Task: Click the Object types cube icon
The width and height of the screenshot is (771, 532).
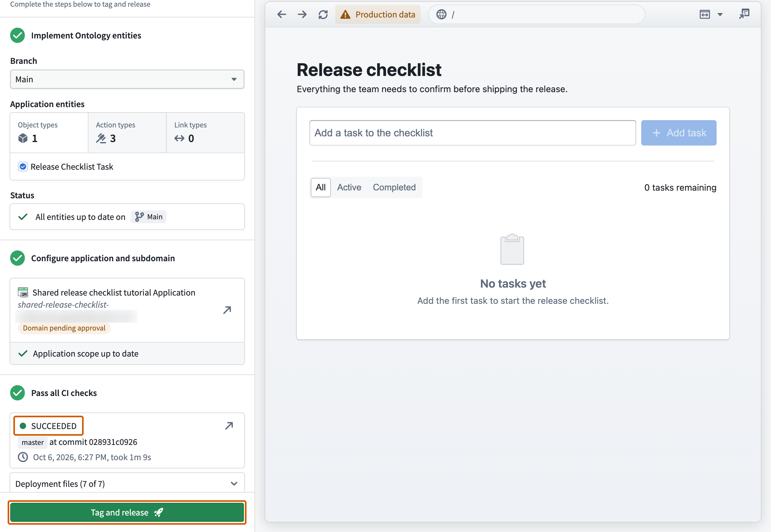Action: point(23,138)
